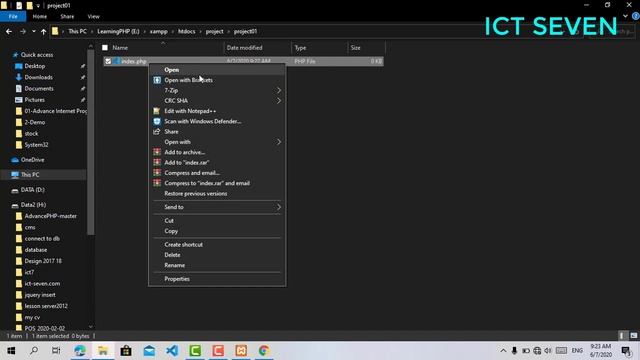Open Microsoft Store taskbar icon
Viewport: 640px width, 360px height.
126,351
